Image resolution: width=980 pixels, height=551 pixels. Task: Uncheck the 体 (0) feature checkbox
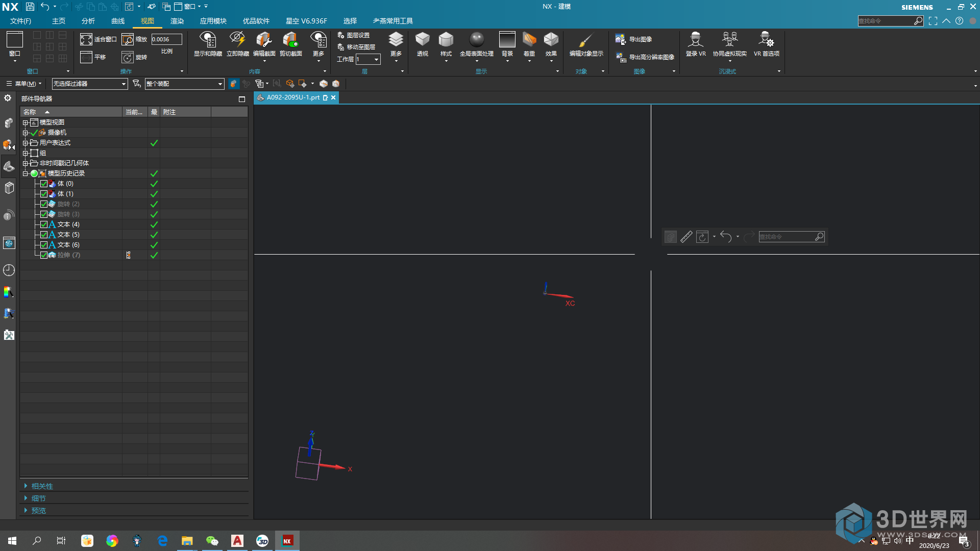[x=44, y=184]
